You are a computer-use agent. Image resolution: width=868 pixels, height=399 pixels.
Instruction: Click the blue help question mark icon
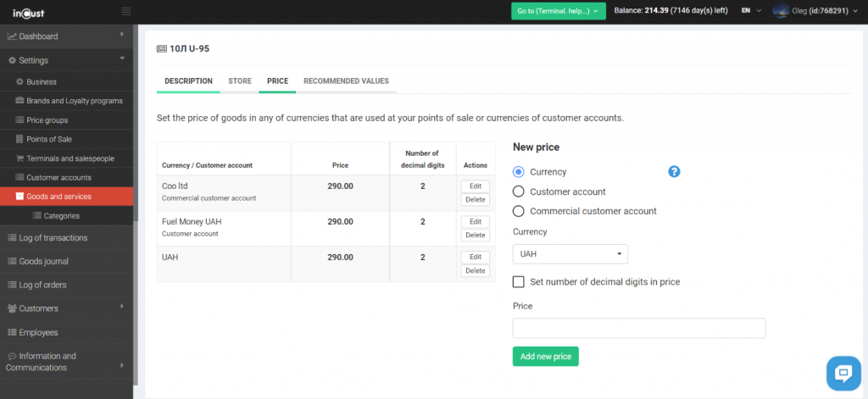[674, 172]
